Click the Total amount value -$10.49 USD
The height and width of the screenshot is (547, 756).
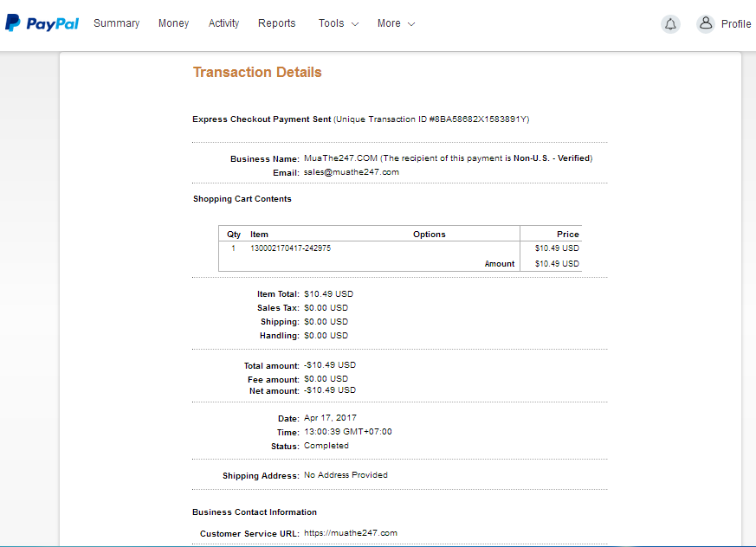click(x=330, y=365)
